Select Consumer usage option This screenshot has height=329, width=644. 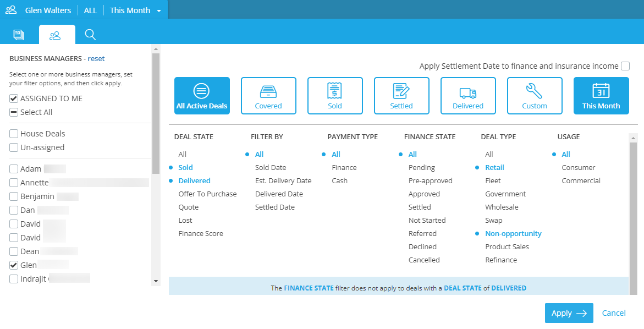(x=579, y=168)
